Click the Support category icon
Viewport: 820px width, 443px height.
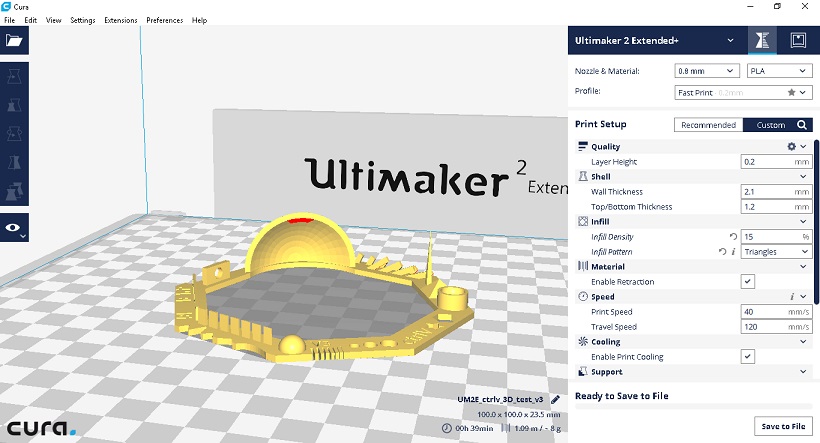pyautogui.click(x=583, y=371)
